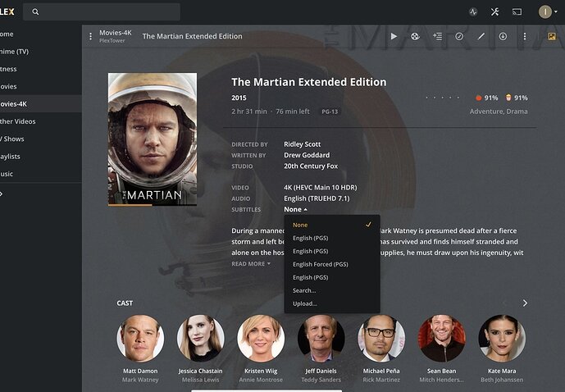This screenshot has height=392, width=565.
Task: Click the 4K (HEVC Main 10 HDR) video value
Action: point(321,187)
